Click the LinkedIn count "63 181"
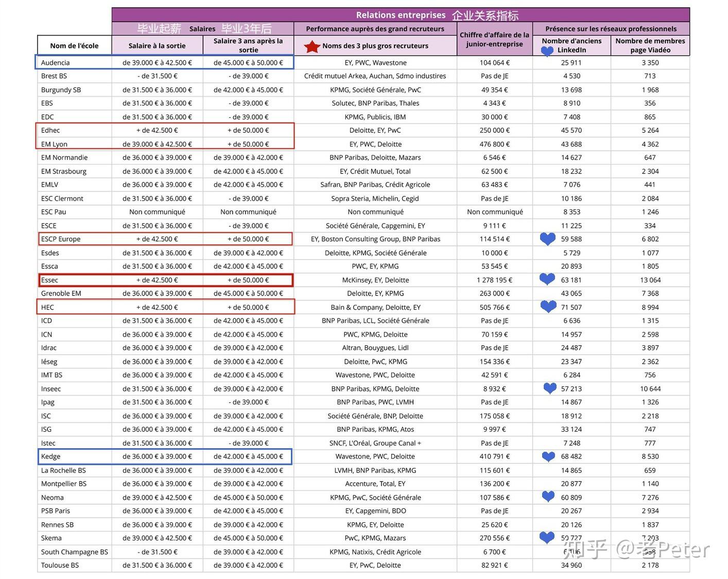 (x=571, y=280)
